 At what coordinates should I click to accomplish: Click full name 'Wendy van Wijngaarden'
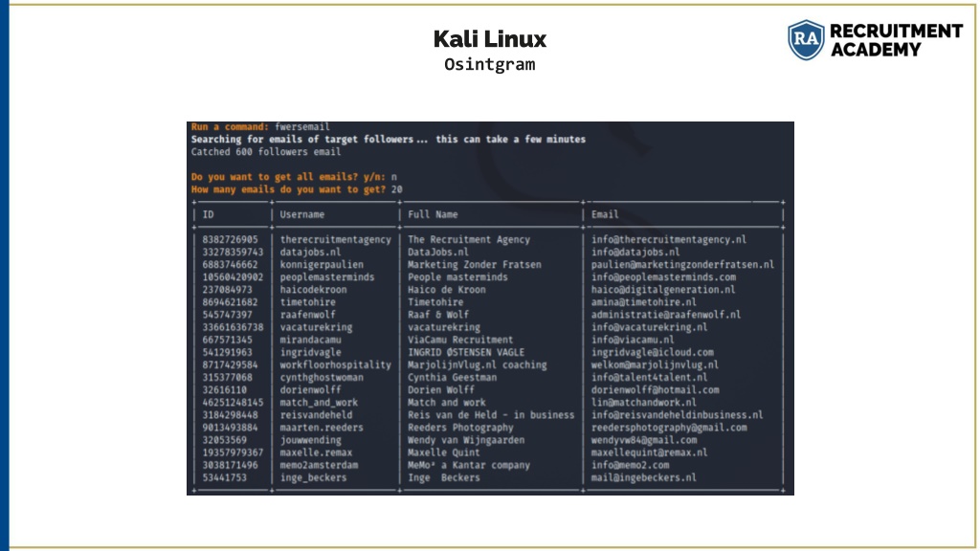466,440
